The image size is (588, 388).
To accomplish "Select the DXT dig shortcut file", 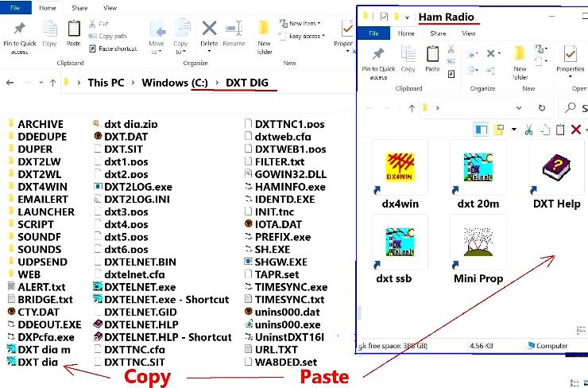I will point(33,362).
